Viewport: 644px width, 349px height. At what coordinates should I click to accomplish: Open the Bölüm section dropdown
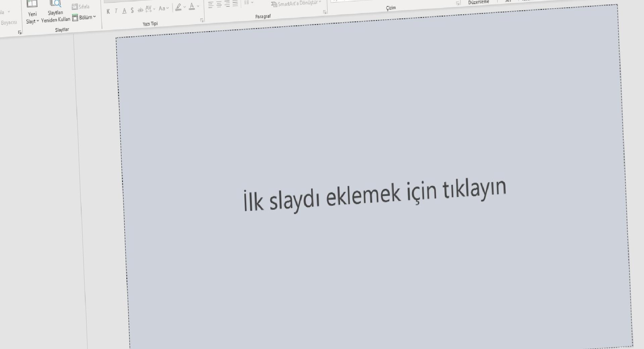[84, 17]
